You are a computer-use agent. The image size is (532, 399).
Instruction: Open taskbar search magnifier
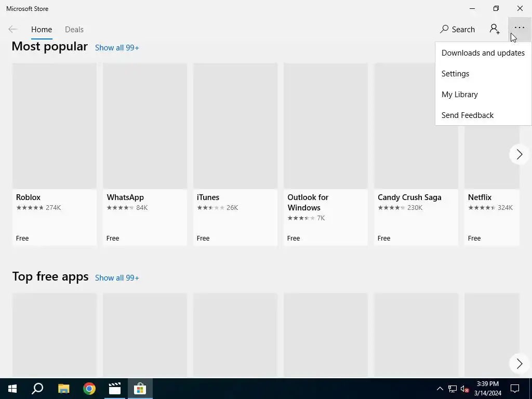[x=37, y=389]
